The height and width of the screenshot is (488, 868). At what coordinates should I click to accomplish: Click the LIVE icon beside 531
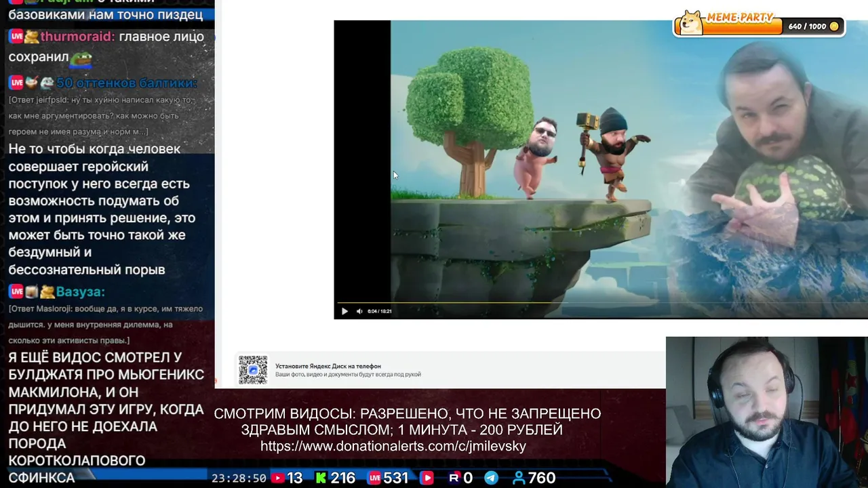pos(374,478)
